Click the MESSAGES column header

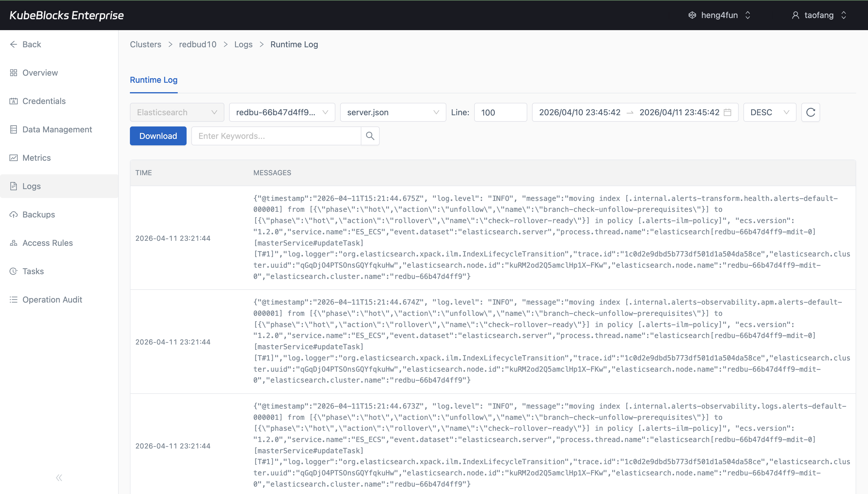[272, 173]
